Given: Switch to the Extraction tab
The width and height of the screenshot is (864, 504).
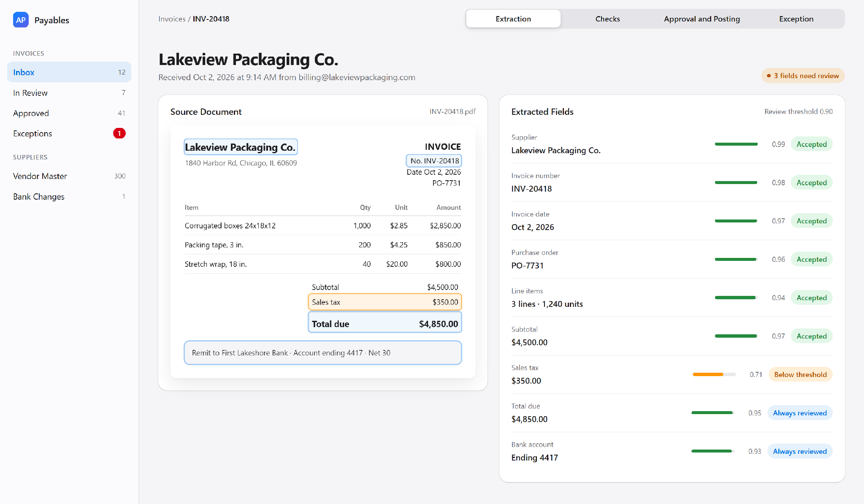Looking at the screenshot, I should tap(513, 19).
